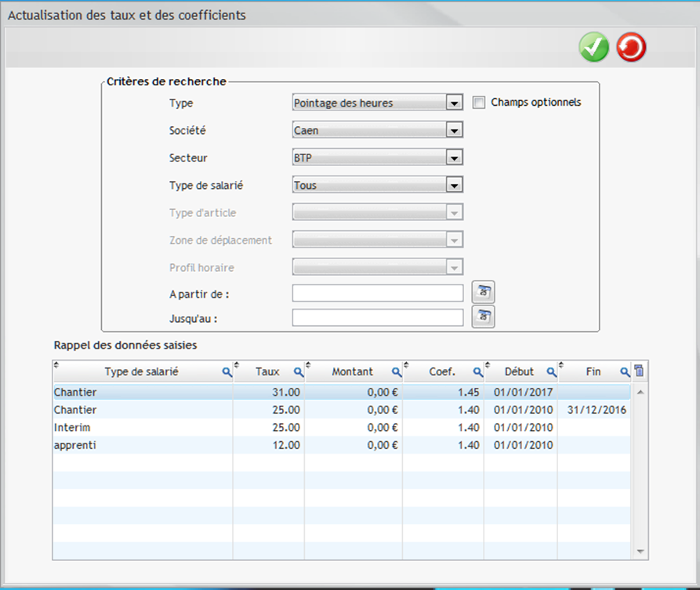Click into the "A partir de" input field
700x590 pixels.
pos(376,293)
